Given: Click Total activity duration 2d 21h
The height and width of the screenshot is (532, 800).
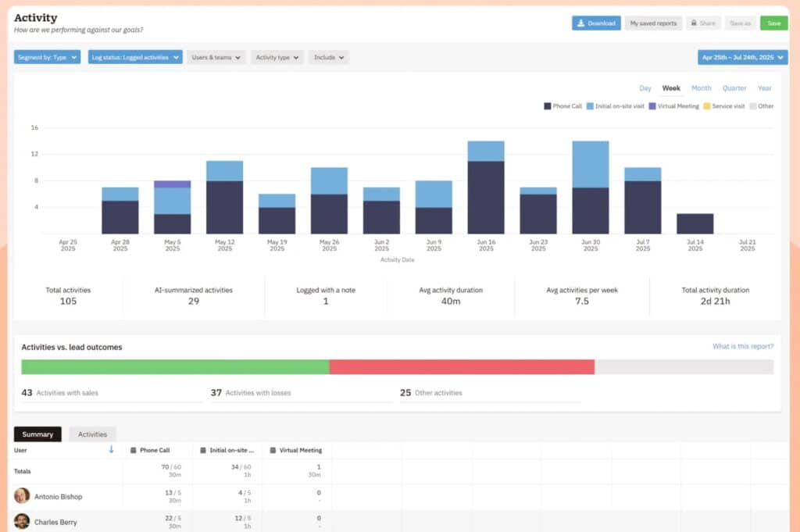Looking at the screenshot, I should click(x=715, y=302).
